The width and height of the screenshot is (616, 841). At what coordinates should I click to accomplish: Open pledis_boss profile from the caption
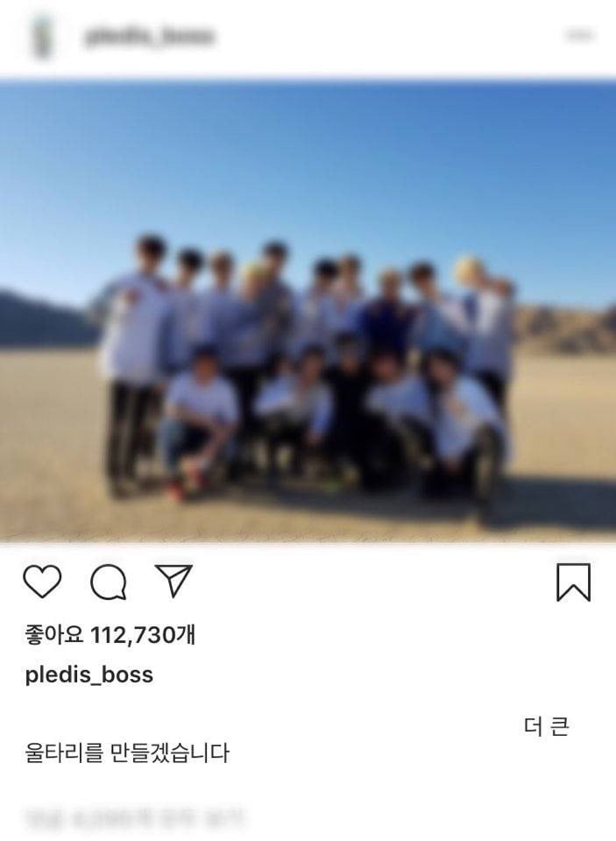89,675
